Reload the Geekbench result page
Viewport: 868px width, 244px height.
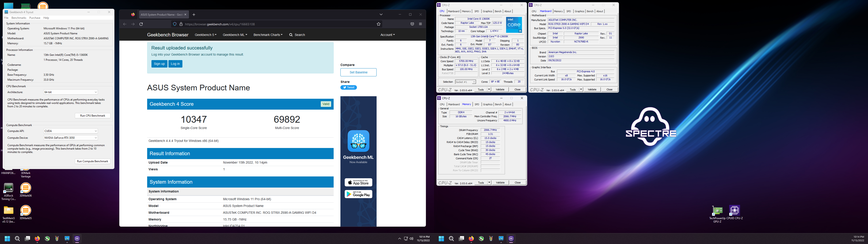click(141, 24)
